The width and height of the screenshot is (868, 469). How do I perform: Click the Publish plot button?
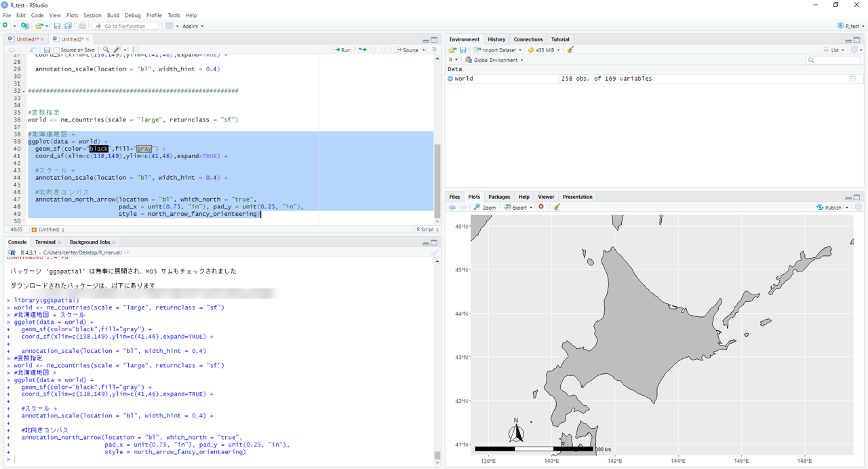pos(831,207)
